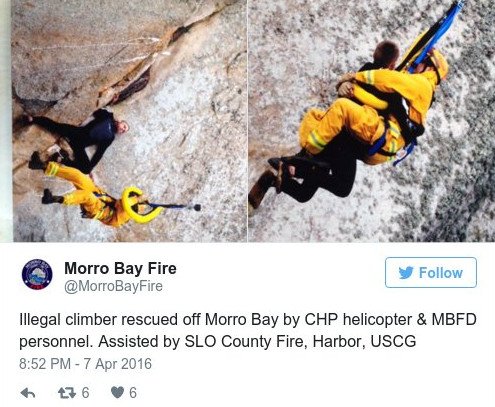Click the retweet count of 6
This screenshot has width=495, height=407.
85,393
